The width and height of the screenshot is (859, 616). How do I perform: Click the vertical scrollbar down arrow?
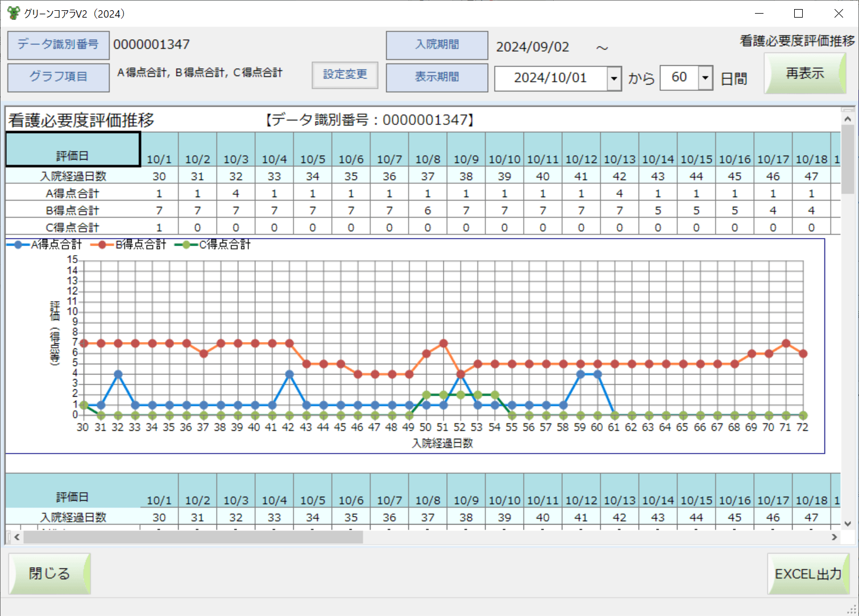[848, 523]
